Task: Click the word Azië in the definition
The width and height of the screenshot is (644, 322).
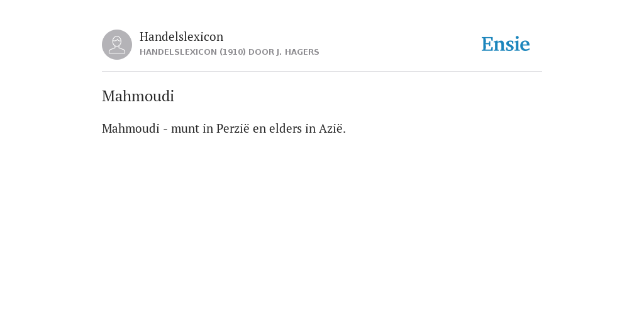Action: pyautogui.click(x=332, y=128)
